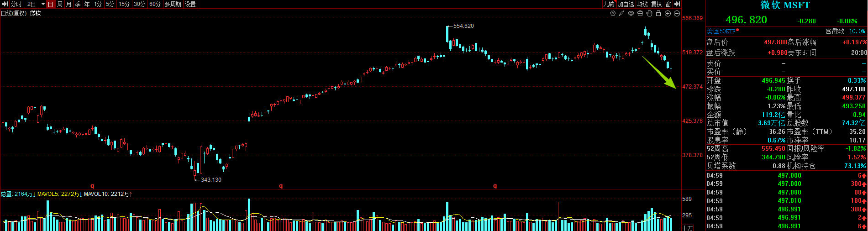
Task: Select the 周 weekly period tab
Action: click(59, 4)
